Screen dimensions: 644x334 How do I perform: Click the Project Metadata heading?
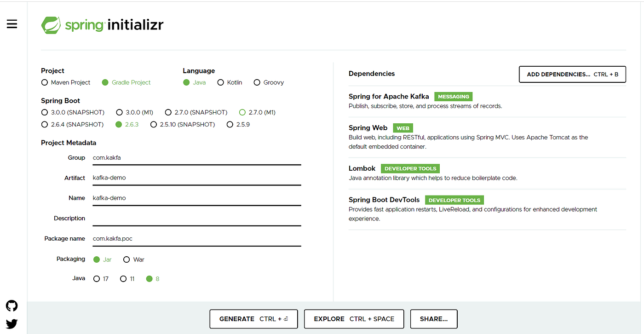pyautogui.click(x=69, y=143)
